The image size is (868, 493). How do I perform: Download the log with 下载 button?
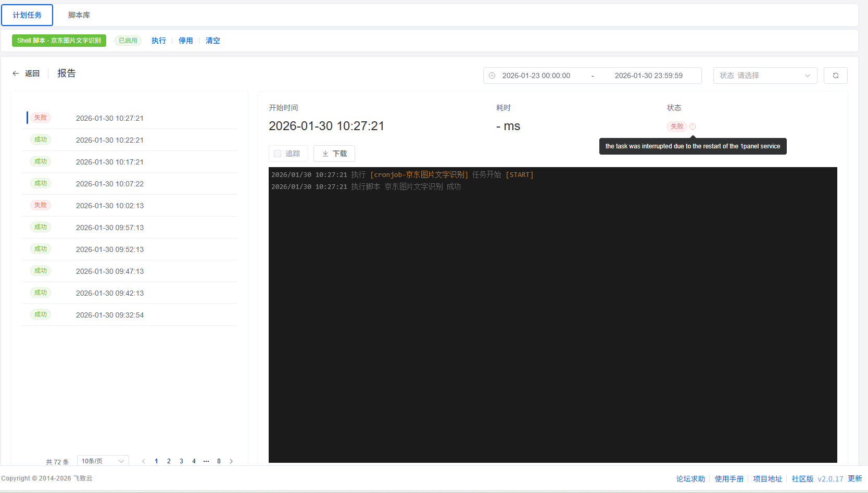tap(334, 154)
